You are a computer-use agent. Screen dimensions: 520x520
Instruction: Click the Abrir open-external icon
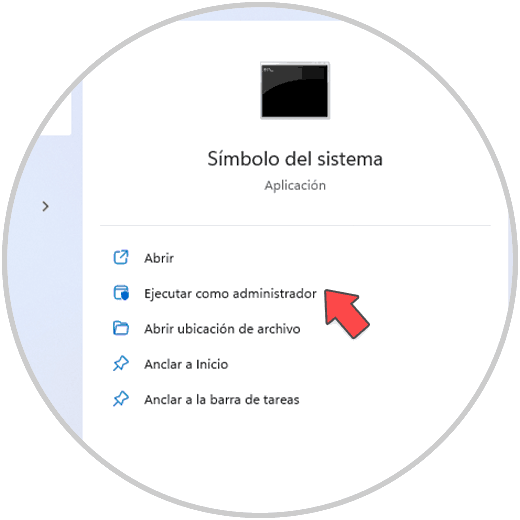pyautogui.click(x=121, y=257)
